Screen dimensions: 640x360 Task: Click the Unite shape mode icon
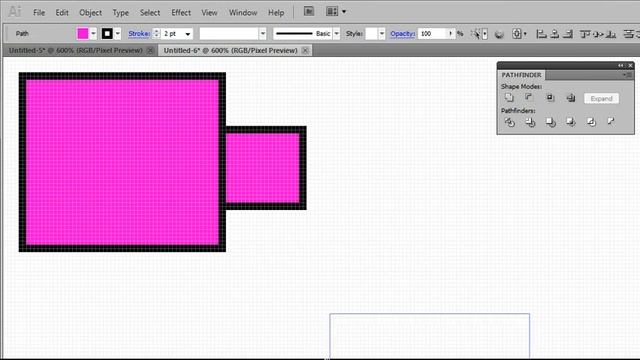click(509, 98)
